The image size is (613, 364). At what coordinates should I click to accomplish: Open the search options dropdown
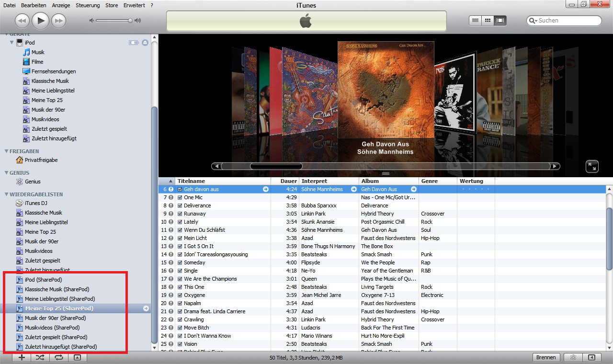[533, 21]
